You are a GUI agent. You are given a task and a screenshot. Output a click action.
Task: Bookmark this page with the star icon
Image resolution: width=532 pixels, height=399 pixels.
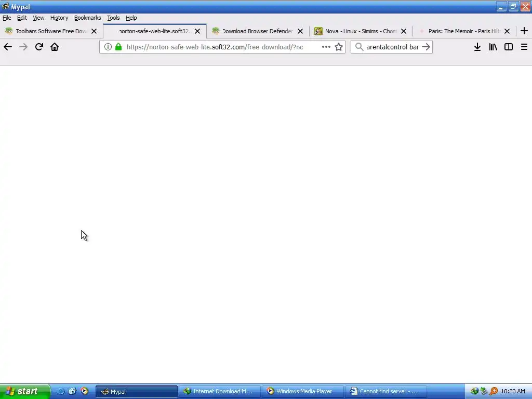(339, 47)
